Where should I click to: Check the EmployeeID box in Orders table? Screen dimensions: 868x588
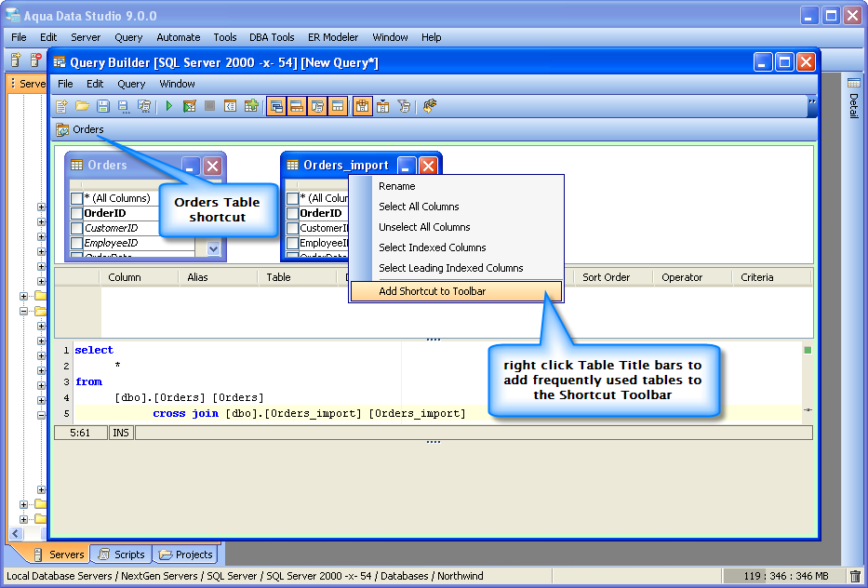point(76,243)
